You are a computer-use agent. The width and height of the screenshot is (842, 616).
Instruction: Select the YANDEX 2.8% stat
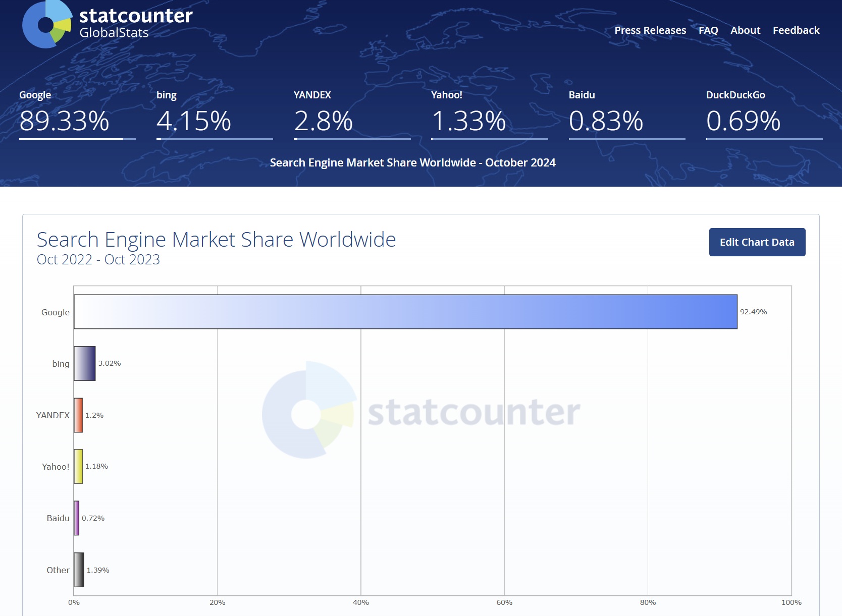[352, 114]
